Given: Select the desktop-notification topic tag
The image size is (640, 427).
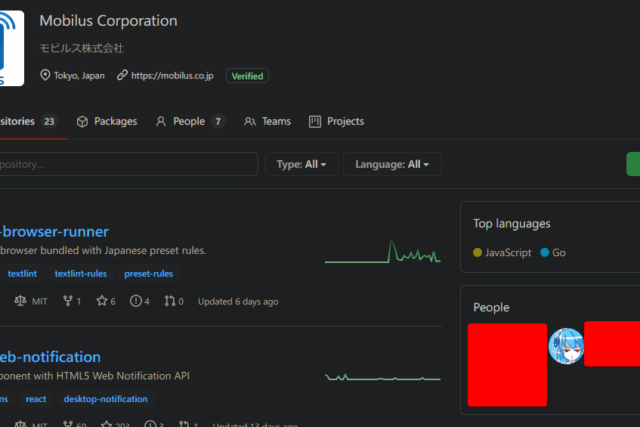Looking at the screenshot, I should (x=106, y=399).
